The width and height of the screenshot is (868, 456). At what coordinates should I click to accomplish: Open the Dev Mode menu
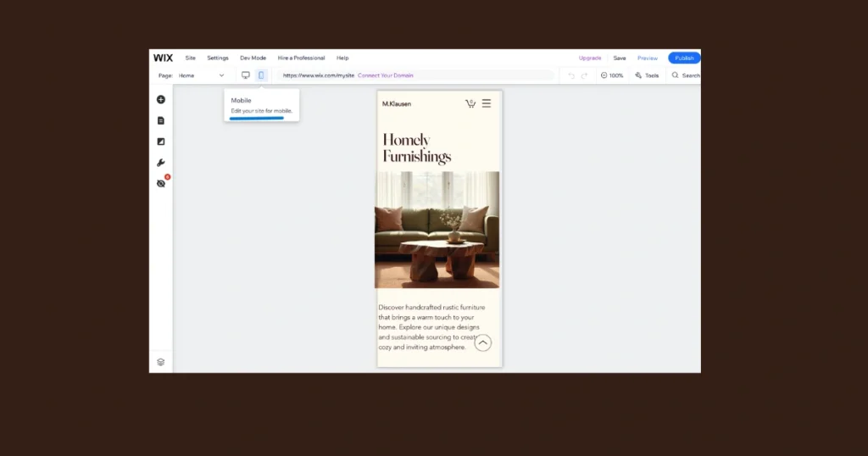coord(253,58)
